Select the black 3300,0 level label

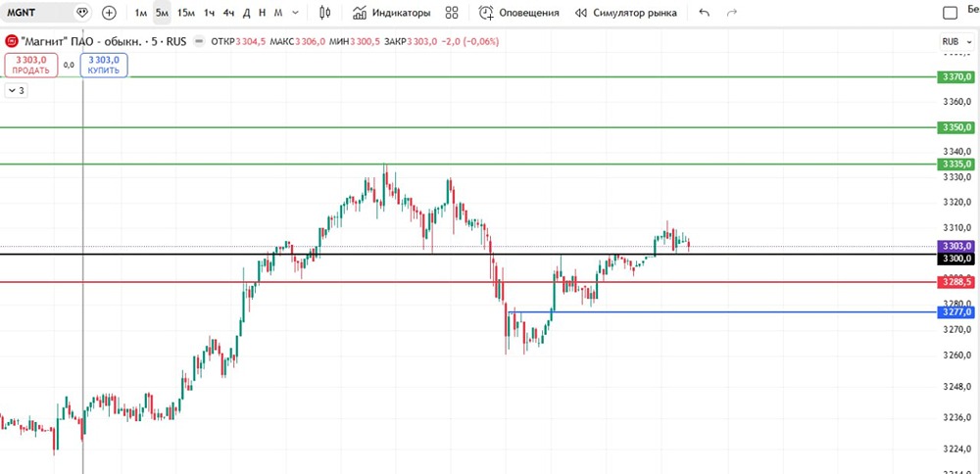955,258
